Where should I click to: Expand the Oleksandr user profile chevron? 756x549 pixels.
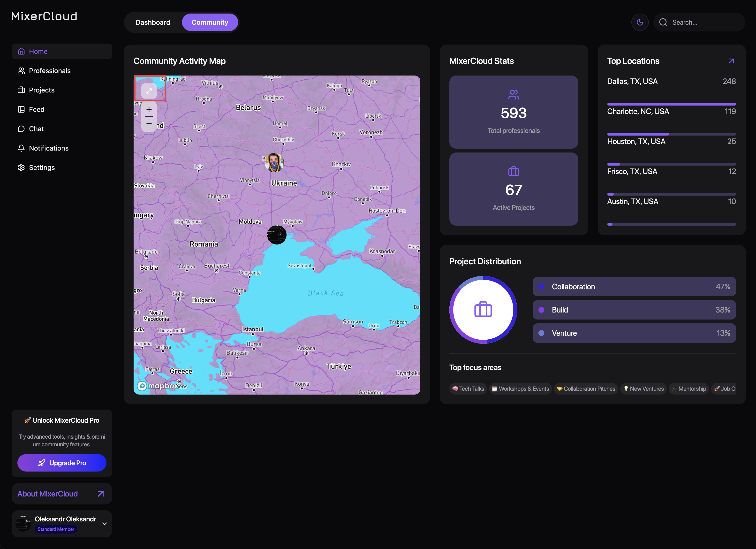pos(104,523)
